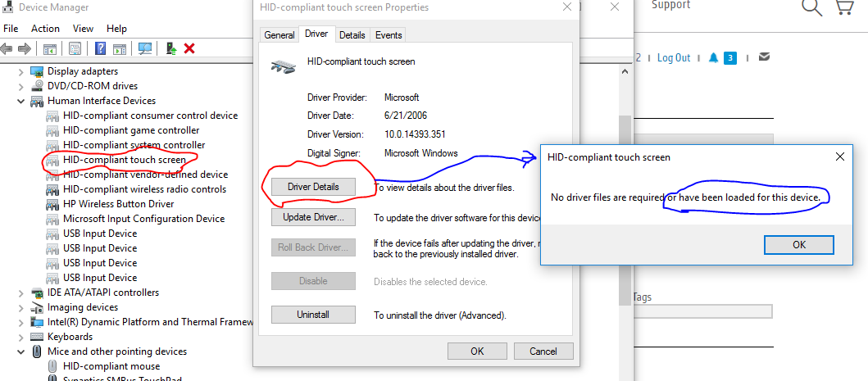Expand the DVD/CD-ROM drives node
Screen dimensions: 868x381
(21, 86)
